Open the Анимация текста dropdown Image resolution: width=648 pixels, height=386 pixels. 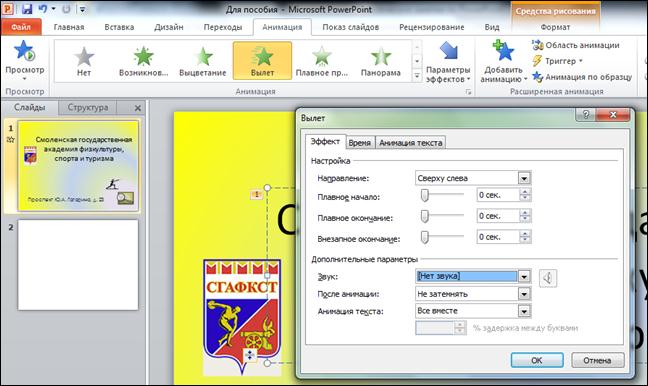click(x=524, y=311)
